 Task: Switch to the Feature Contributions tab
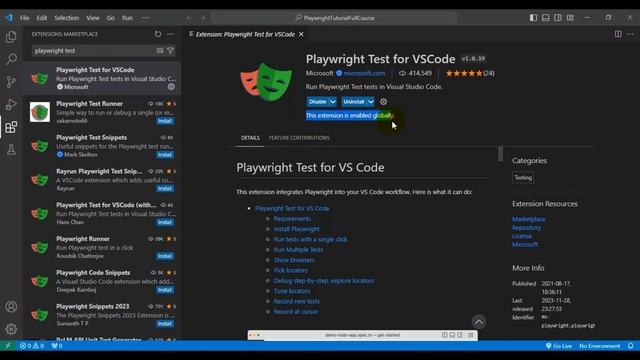(299, 138)
